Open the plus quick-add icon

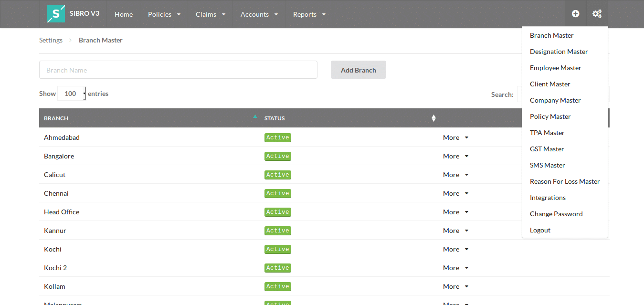coord(576,14)
